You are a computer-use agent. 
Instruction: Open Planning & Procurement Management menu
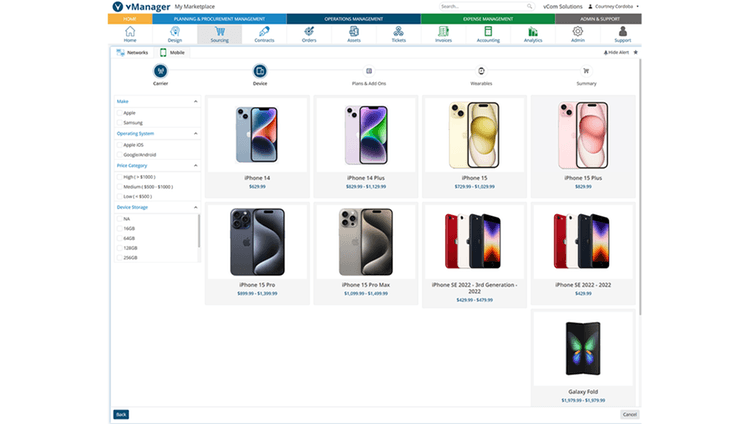tap(220, 19)
